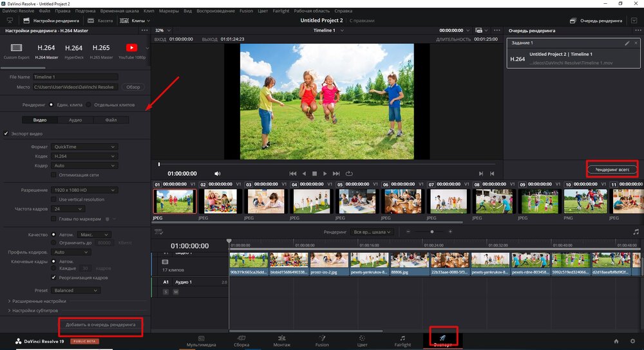Open the frame rate dropdown
Image resolution: width=644 pixels, height=350 pixels.
coord(68,209)
